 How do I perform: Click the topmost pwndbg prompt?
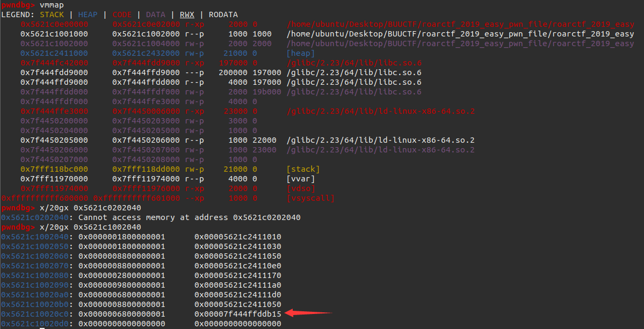click(x=18, y=5)
